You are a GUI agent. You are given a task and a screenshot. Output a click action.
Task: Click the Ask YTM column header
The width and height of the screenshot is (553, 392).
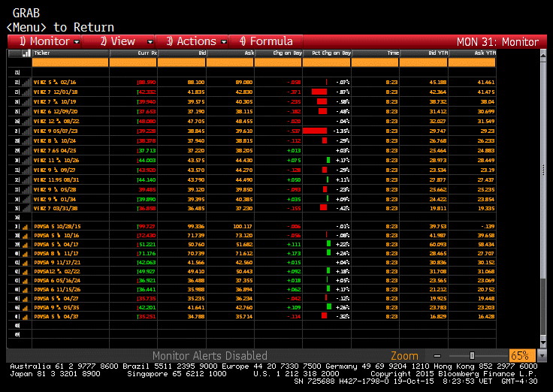[x=472, y=53]
